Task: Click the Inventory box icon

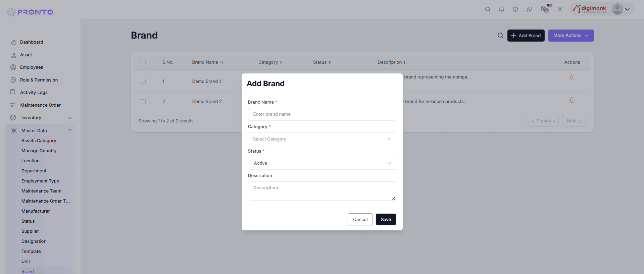Action: click(13, 117)
